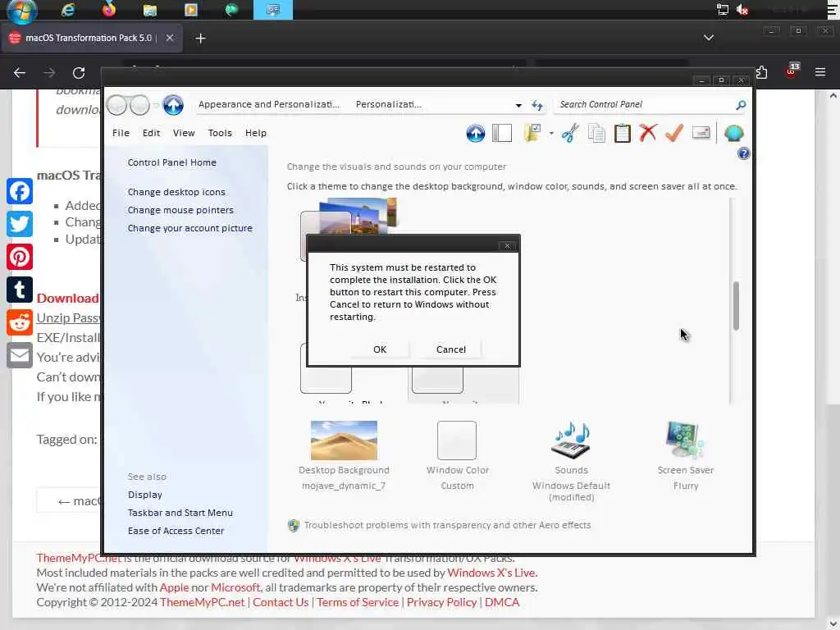Click the Reddit share icon
This screenshot has width=840, height=630.
coord(20,322)
